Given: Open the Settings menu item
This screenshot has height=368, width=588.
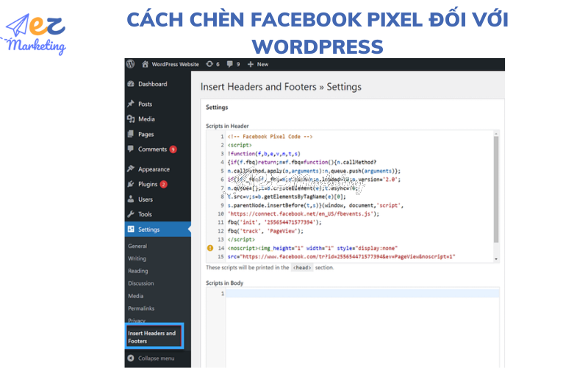Looking at the screenshot, I should pyautogui.click(x=157, y=230).
